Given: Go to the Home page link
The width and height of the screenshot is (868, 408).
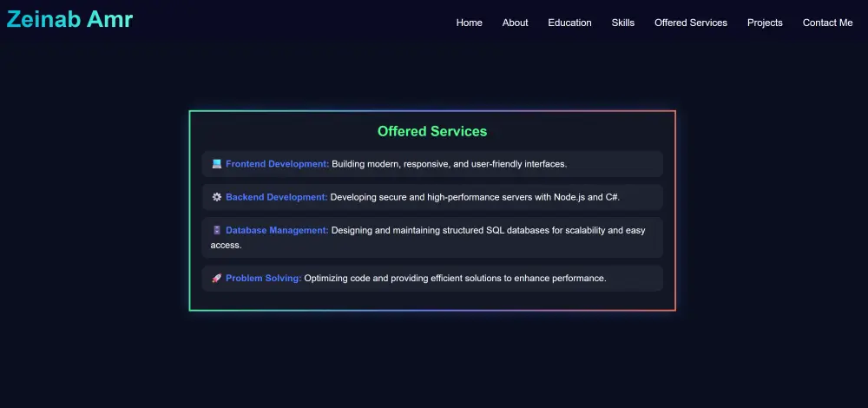Looking at the screenshot, I should 469,23.
